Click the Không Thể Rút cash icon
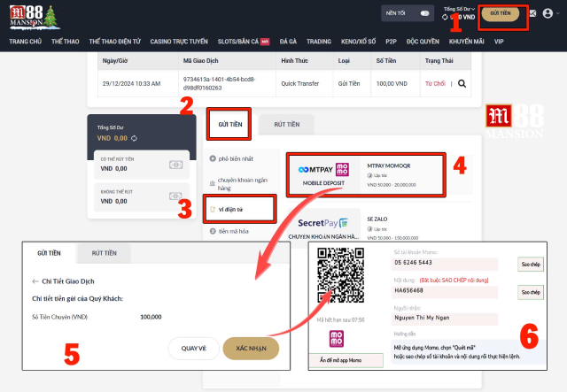The height and width of the screenshot is (392, 567). [x=175, y=196]
